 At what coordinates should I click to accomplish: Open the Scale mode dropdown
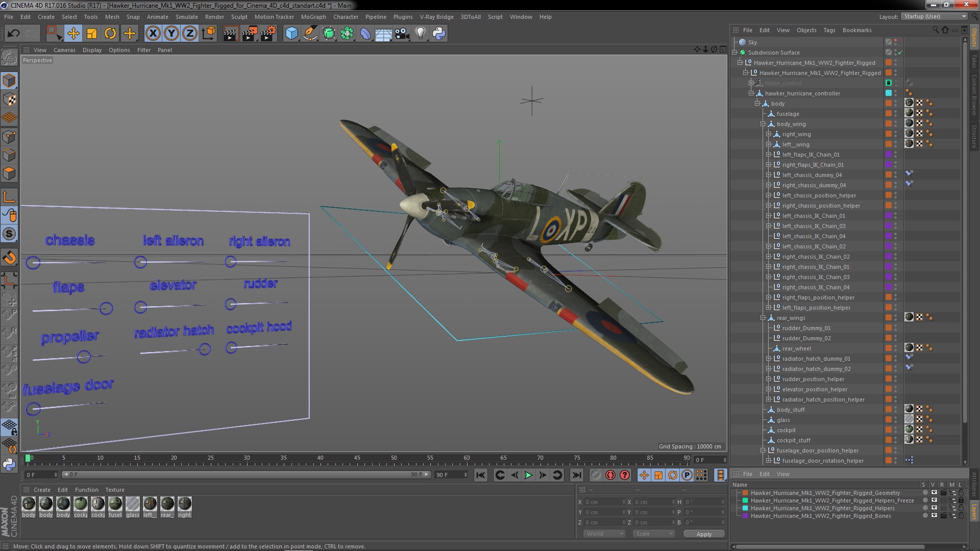[x=653, y=534]
